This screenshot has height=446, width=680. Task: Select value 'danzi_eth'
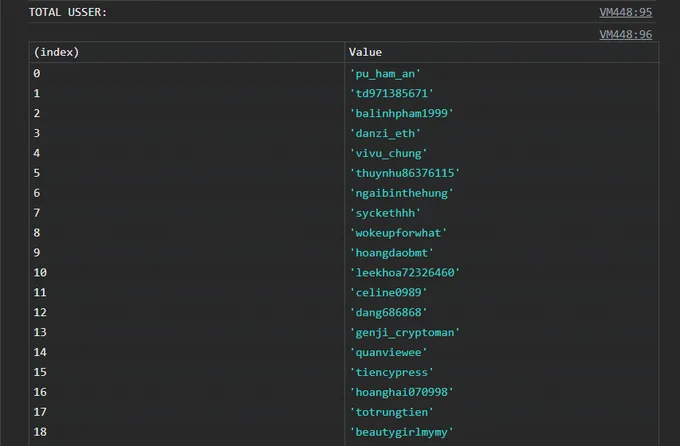(385, 133)
